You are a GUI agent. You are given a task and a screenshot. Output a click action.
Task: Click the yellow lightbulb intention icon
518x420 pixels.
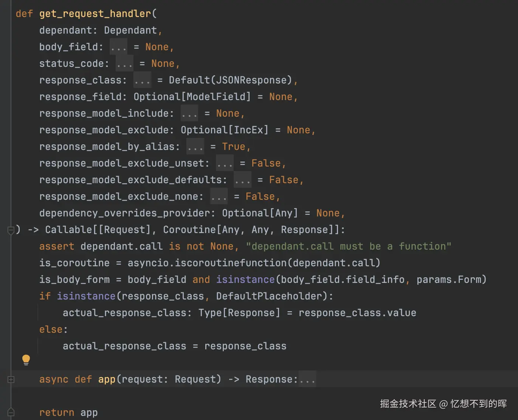coord(26,360)
